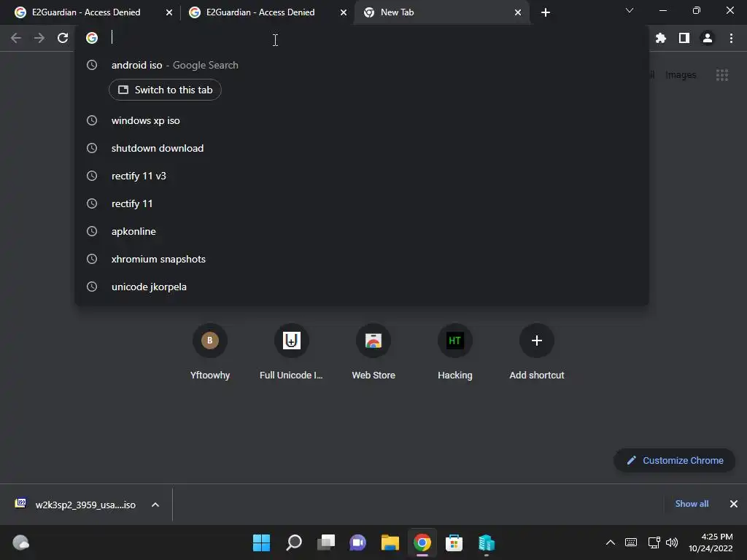Click the Google icon in the address bar
This screenshot has height=560, width=747.
coord(92,38)
